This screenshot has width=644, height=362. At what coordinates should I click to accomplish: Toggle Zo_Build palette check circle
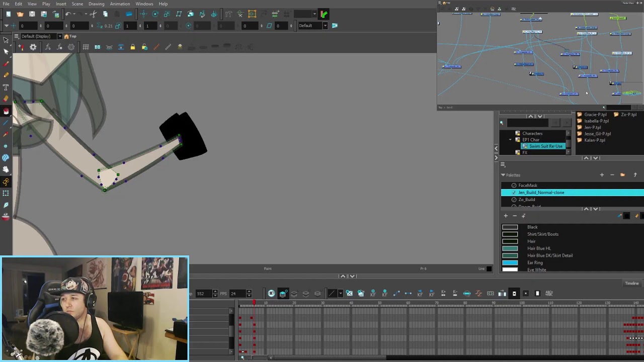click(514, 200)
